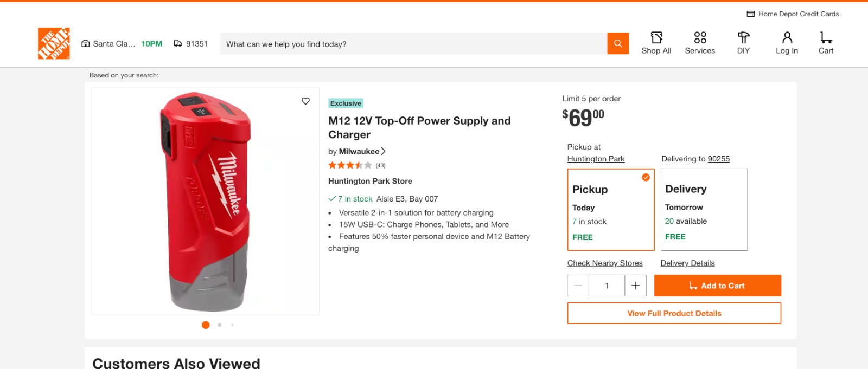Select the Delivery Tomorrow option
This screenshot has width=868, height=369.
click(704, 210)
